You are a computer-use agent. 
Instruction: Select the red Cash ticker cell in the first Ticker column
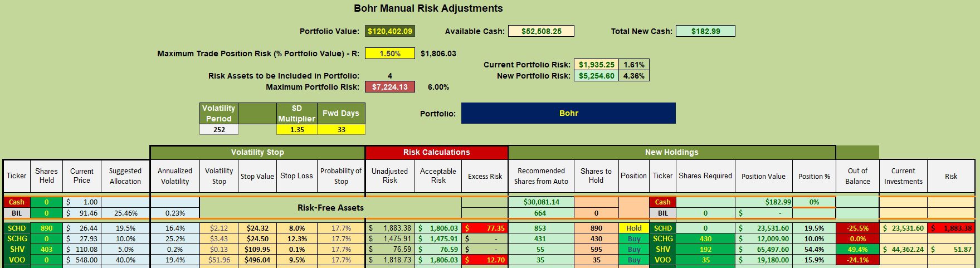pos(17,202)
